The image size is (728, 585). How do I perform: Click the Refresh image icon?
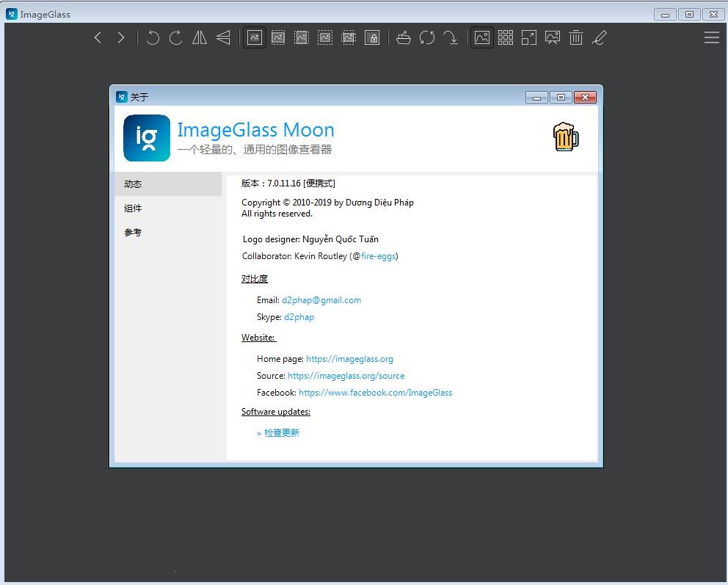[x=427, y=37]
